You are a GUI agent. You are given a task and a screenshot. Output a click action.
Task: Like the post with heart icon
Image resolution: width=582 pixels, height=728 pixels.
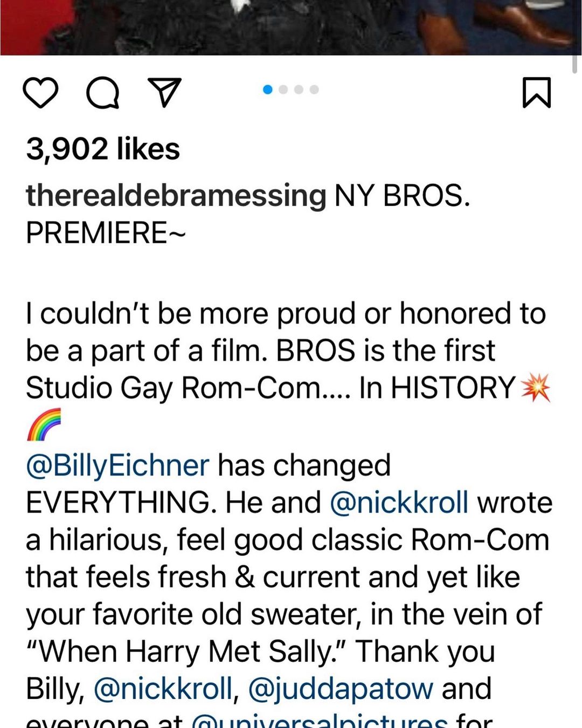pyautogui.click(x=40, y=92)
